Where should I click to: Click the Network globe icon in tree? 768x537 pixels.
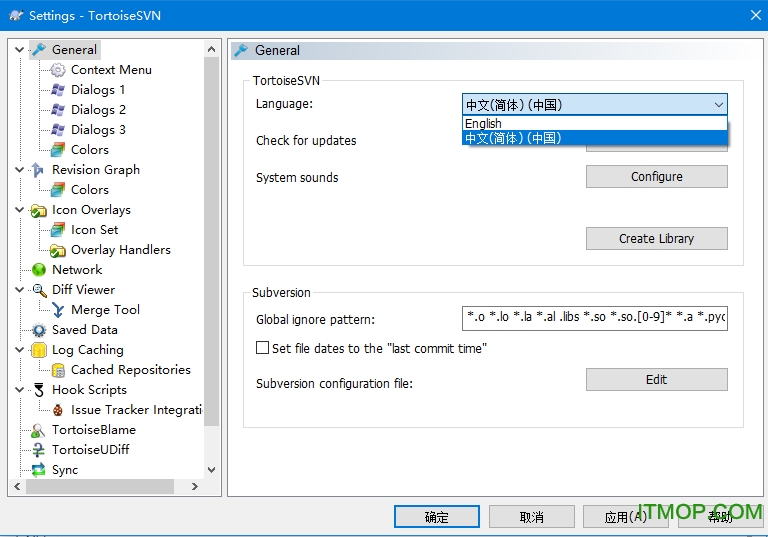click(x=39, y=270)
